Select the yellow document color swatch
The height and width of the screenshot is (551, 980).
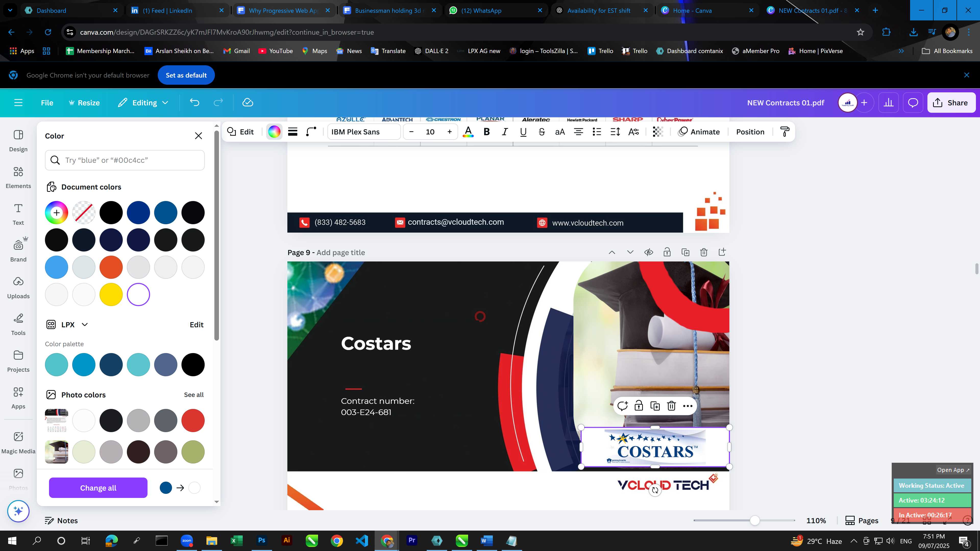(111, 294)
